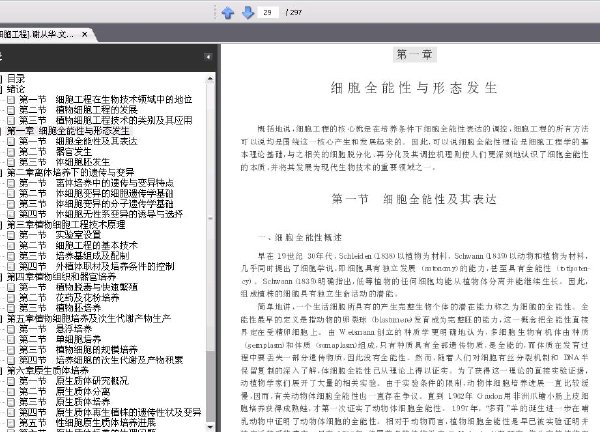The width and height of the screenshot is (600, 432).
Task: Open bookmark 性细胞原生质体培养进展
Action: pos(88,422)
